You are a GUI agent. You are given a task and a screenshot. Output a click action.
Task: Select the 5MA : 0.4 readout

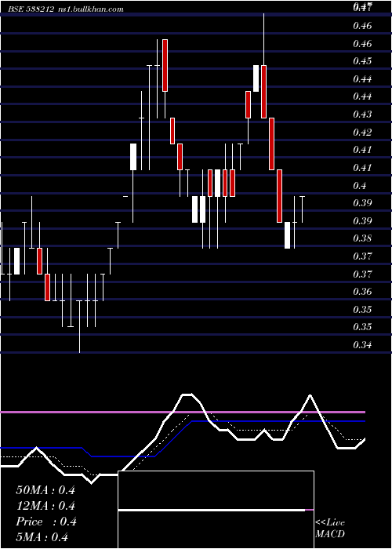(42, 537)
